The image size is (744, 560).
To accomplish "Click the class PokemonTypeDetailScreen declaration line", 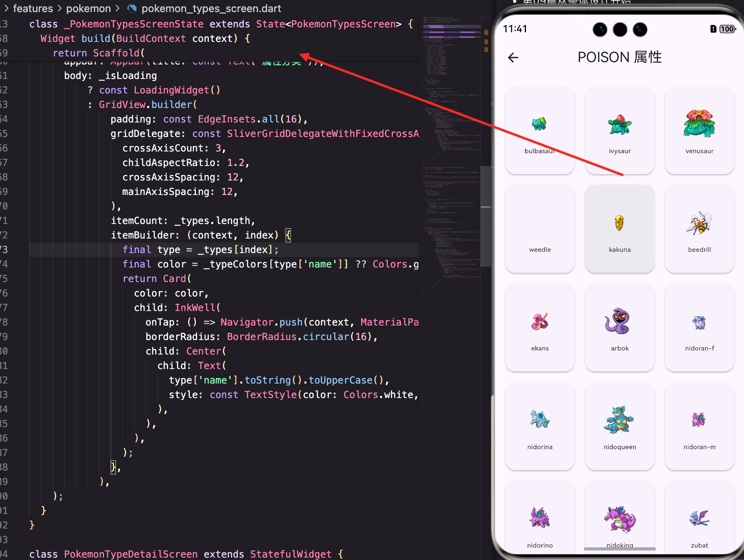I will (x=186, y=554).
